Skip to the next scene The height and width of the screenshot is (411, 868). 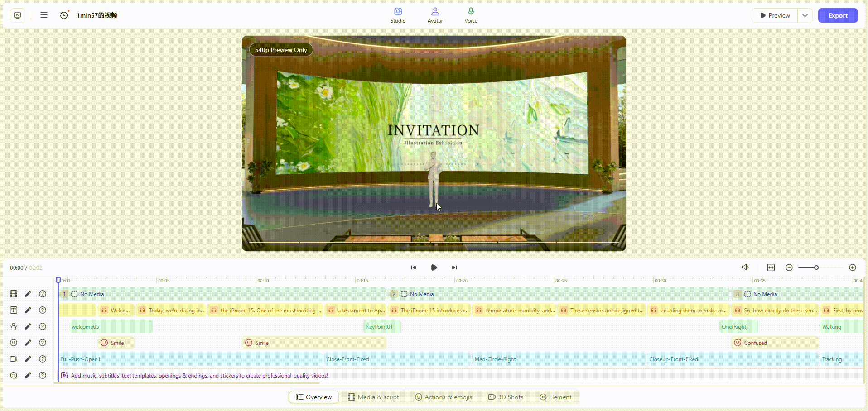coord(454,268)
